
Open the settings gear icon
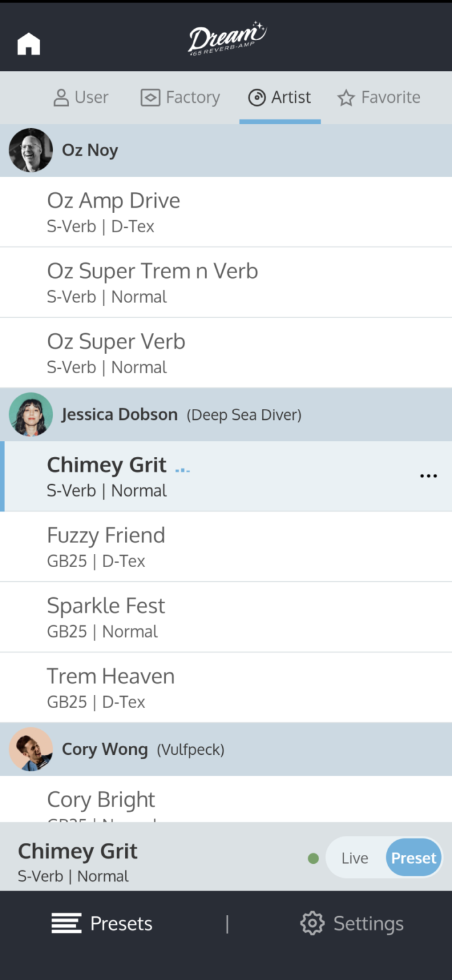coord(312,923)
